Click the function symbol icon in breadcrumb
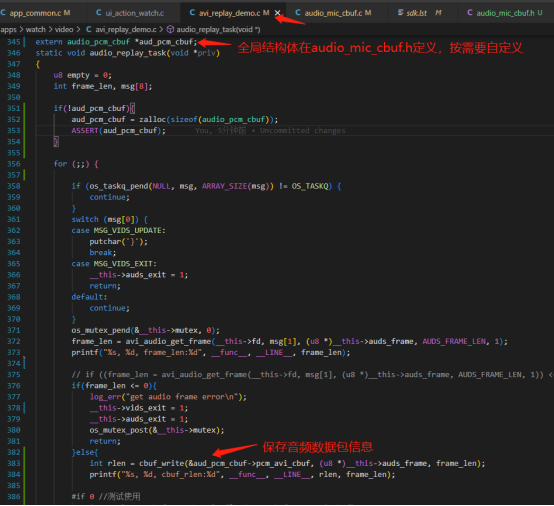 [170, 29]
